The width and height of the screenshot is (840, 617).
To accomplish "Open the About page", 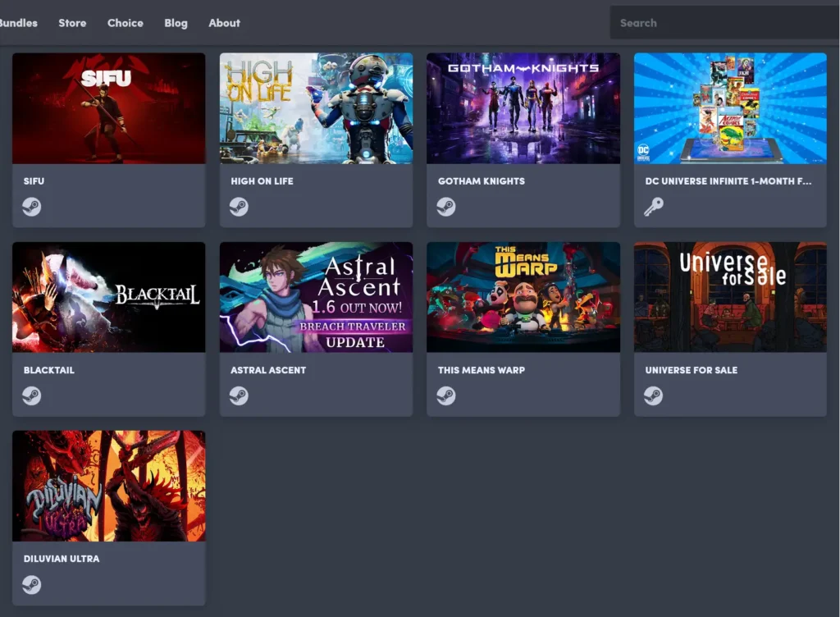I will click(225, 23).
